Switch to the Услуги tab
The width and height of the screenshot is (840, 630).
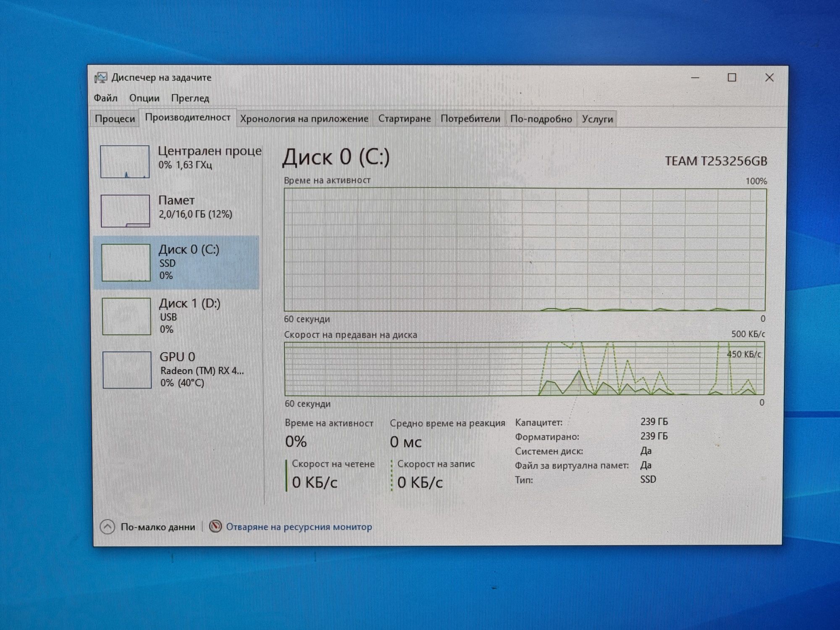pos(597,119)
